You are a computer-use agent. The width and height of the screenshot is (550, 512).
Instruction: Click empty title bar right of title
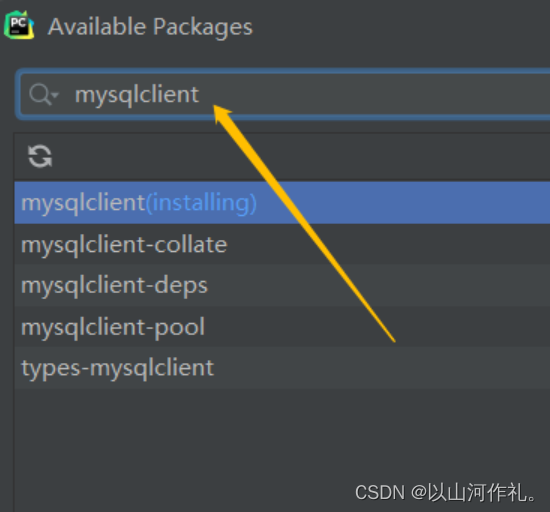pyautogui.click(x=400, y=27)
